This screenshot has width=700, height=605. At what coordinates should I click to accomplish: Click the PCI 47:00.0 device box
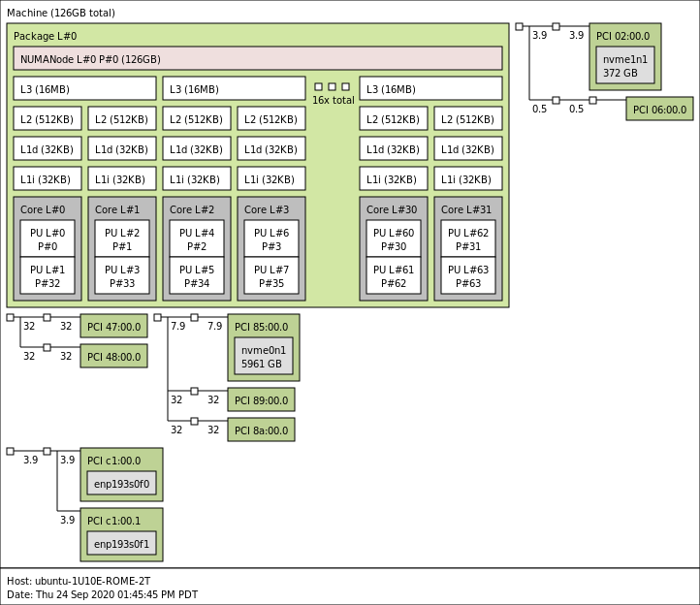tap(113, 327)
